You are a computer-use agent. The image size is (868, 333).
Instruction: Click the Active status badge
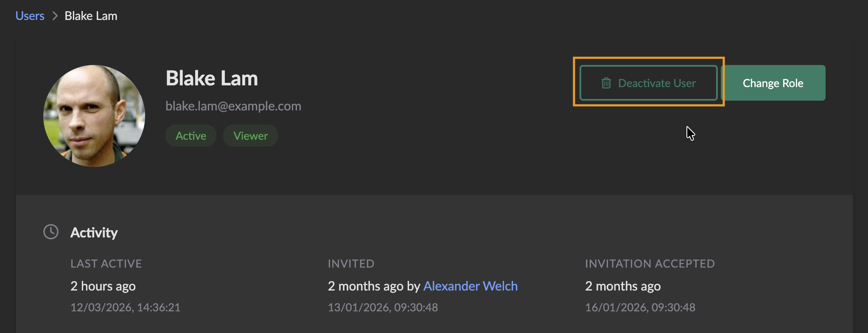tap(191, 136)
